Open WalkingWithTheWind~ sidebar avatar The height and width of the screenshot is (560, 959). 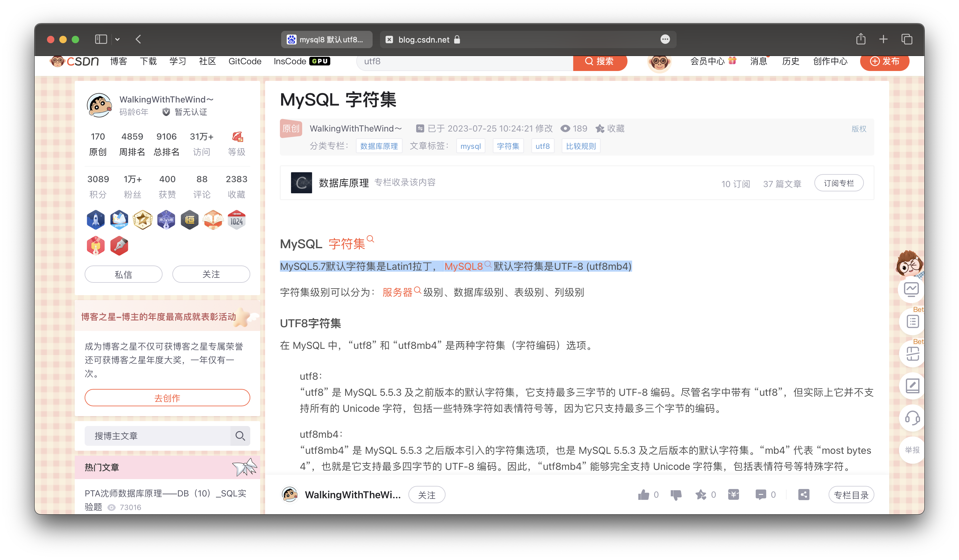tap(99, 105)
